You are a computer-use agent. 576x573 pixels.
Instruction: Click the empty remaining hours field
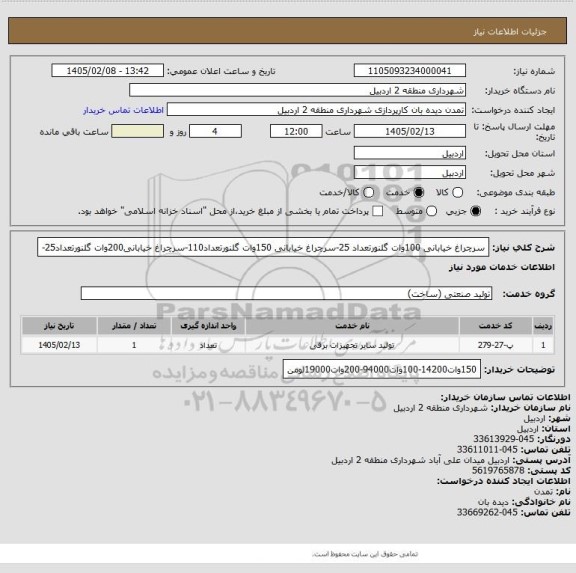click(x=137, y=131)
